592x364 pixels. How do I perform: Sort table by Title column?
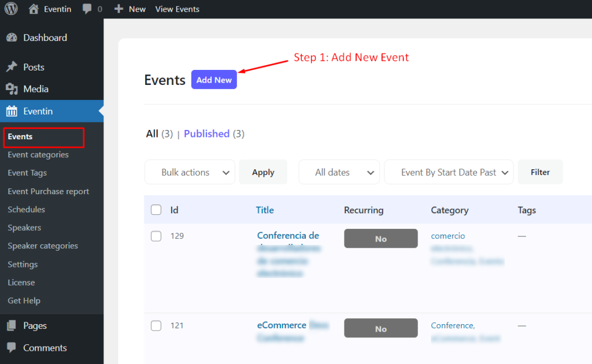tap(265, 210)
